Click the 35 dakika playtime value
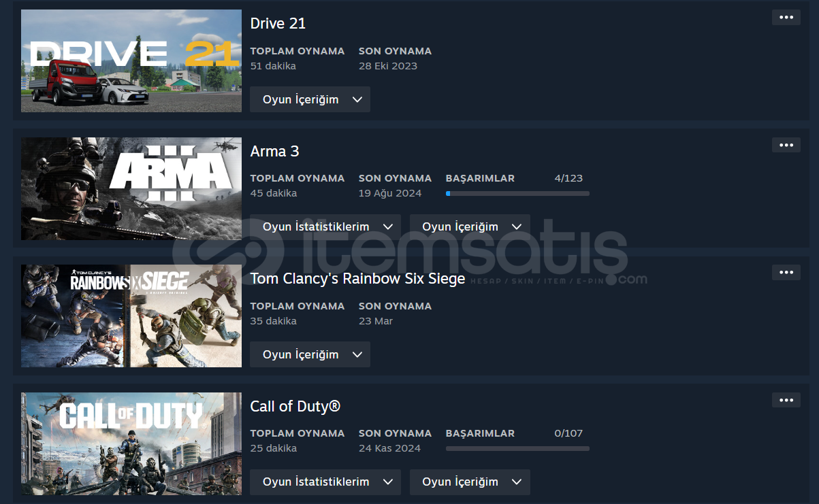This screenshot has width=819, height=504. 273,321
